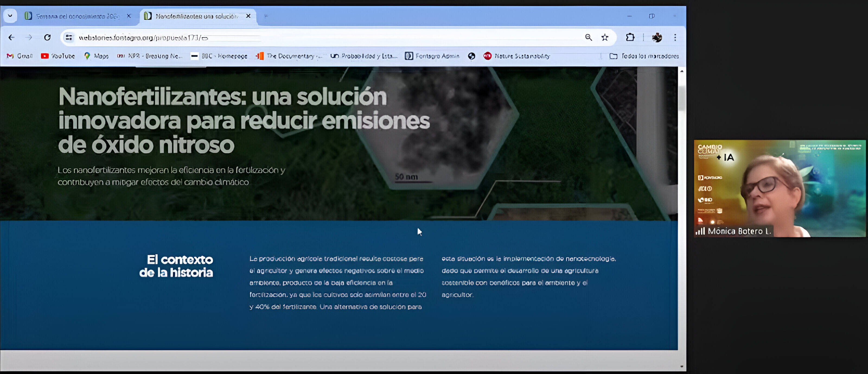Open Chrome's three-dot menu
Image resolution: width=868 pixels, height=374 pixels.
675,37
